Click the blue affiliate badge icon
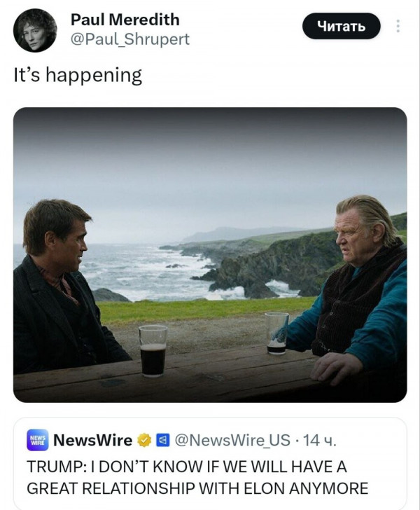This screenshot has width=420, height=510. pyautogui.click(x=161, y=440)
